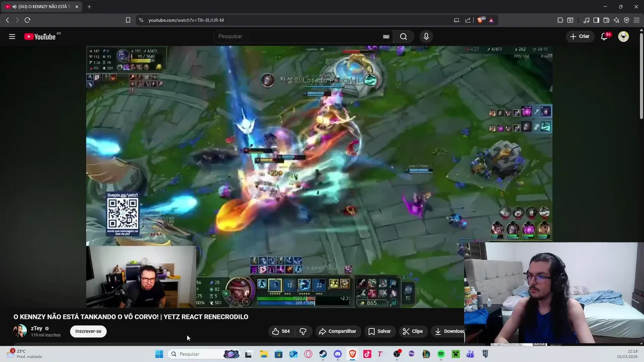
Task: Open Discord from the taskbar
Action: [x=338, y=354]
